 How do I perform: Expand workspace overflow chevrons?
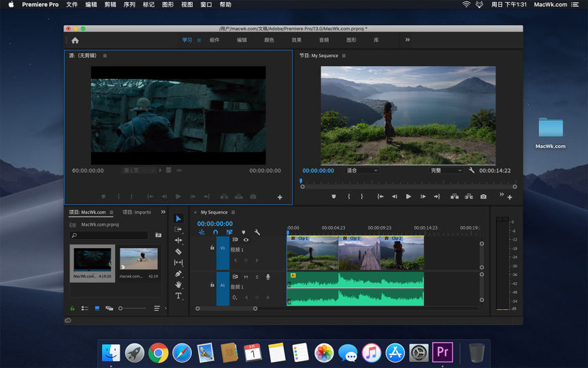[x=408, y=40]
